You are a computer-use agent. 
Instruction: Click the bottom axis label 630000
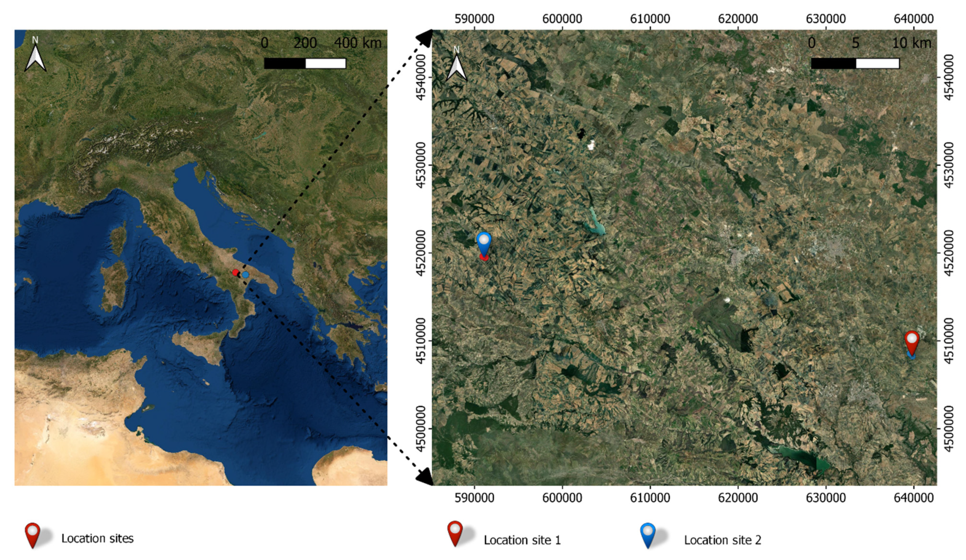826,498
